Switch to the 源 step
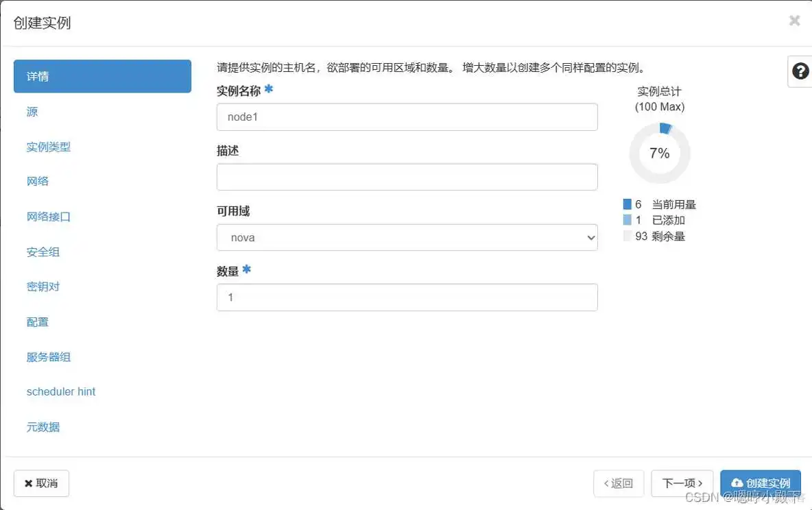812x510 pixels. (32, 111)
